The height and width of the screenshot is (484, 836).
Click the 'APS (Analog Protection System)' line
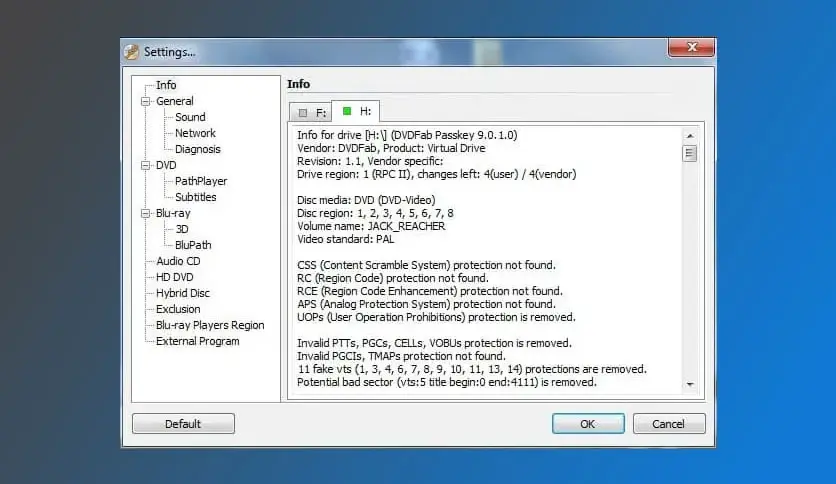pyautogui.click(x=426, y=304)
